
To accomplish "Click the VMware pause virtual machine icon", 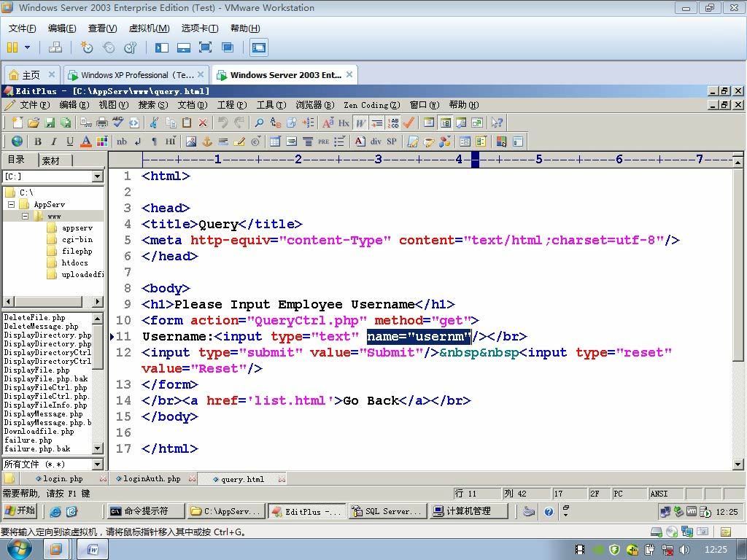I will (12, 47).
